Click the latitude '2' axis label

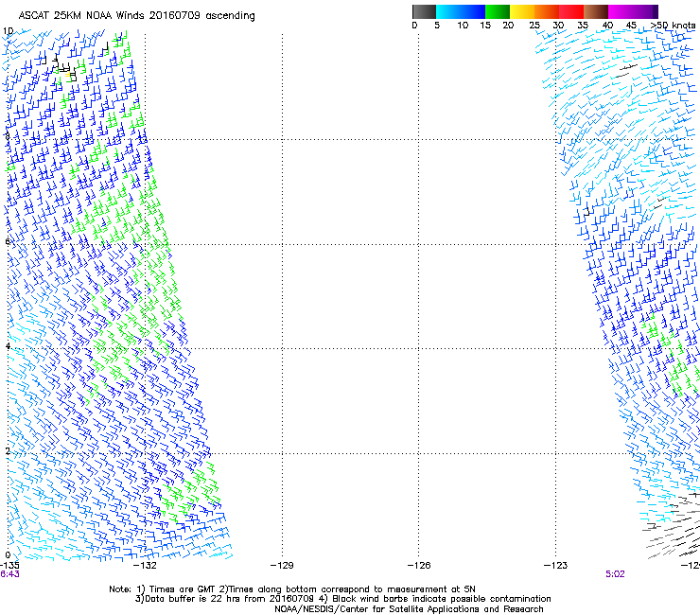tap(8, 451)
